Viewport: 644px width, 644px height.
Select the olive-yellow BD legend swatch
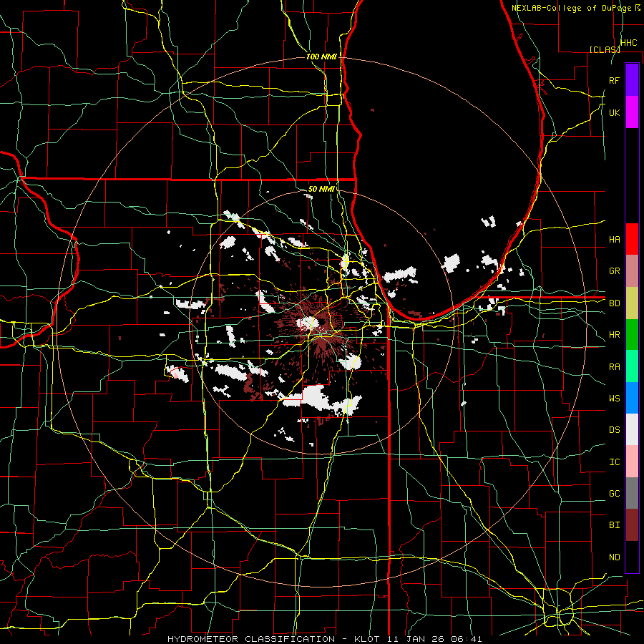click(632, 303)
